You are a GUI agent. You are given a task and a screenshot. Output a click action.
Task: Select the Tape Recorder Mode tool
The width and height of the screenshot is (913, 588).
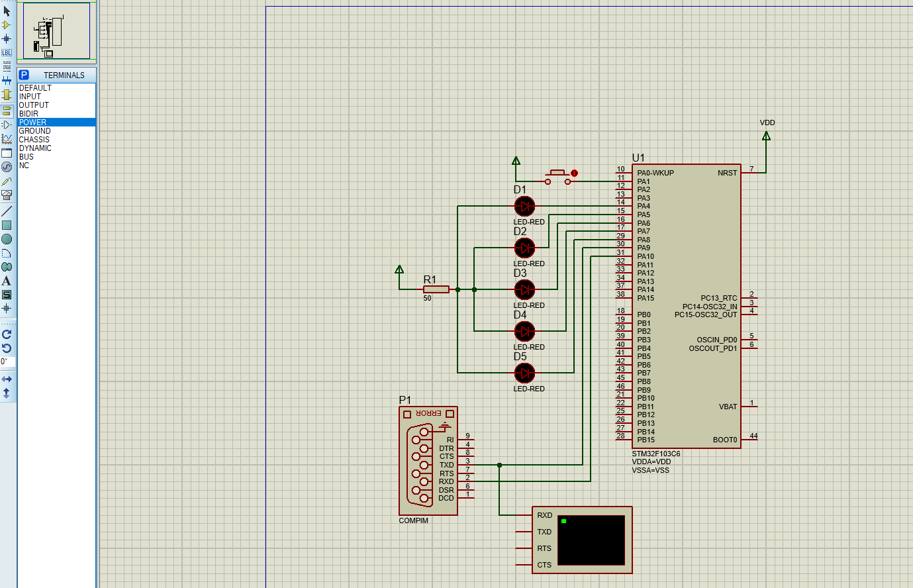tap(7, 152)
